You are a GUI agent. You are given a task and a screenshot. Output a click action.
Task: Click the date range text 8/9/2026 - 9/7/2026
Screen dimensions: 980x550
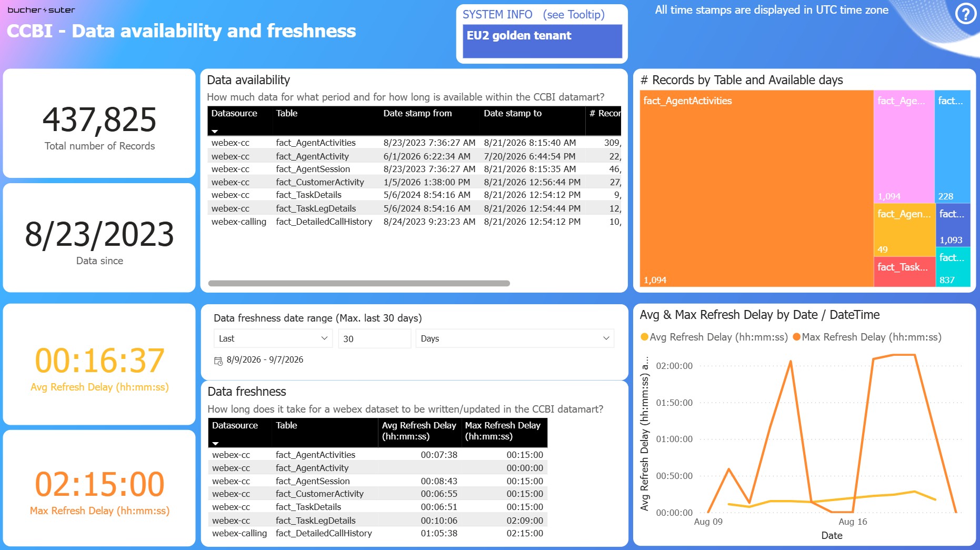265,359
